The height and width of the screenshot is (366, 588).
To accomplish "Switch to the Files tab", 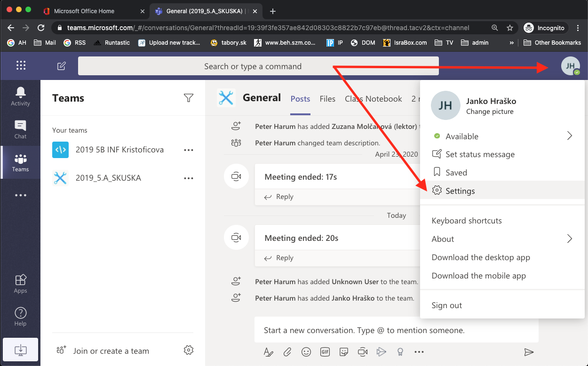I will coord(327,99).
